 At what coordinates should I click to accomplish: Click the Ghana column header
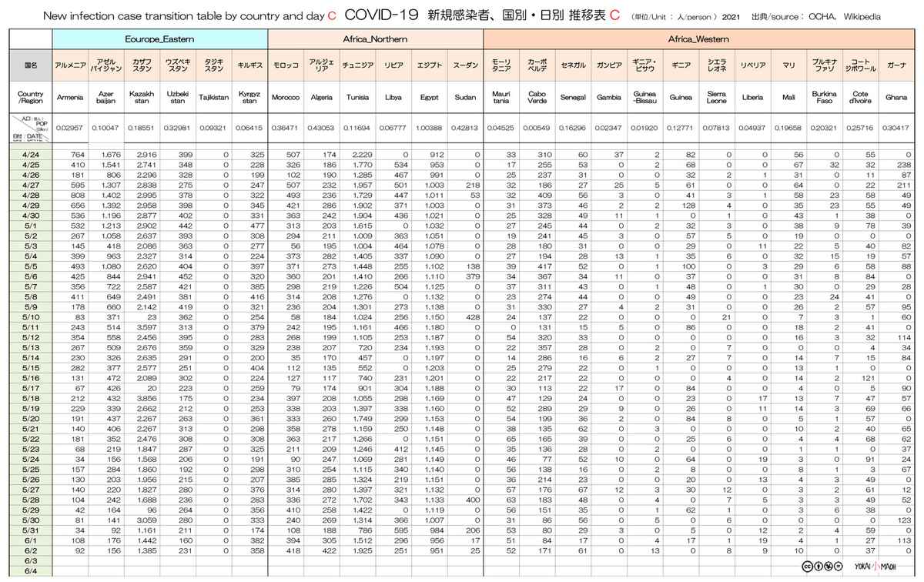tap(896, 98)
